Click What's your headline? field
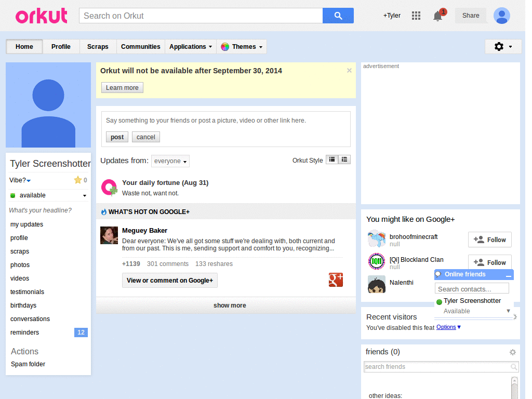 (41, 210)
